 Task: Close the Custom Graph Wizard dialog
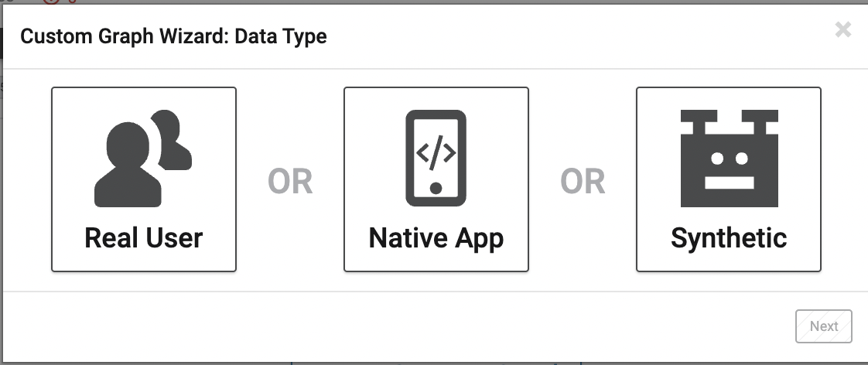843,29
